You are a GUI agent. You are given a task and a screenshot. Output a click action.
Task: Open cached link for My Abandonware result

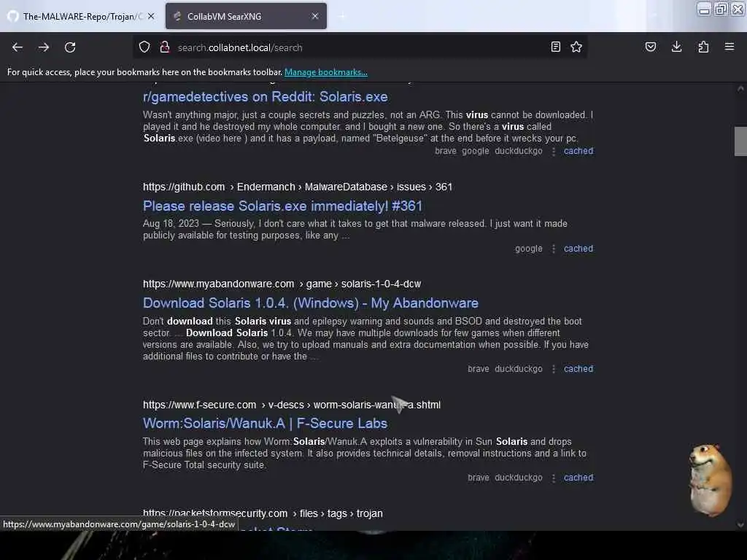tap(578, 369)
